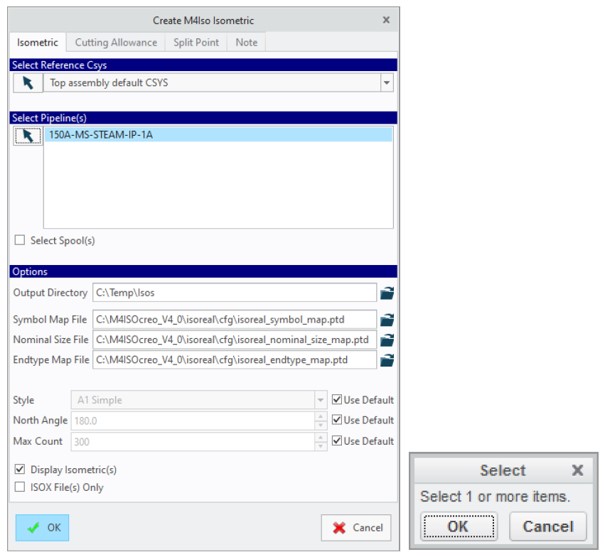Toggle the Display Isometric(s) checkbox
Viewport: 605px width, 557px height.
[20, 469]
